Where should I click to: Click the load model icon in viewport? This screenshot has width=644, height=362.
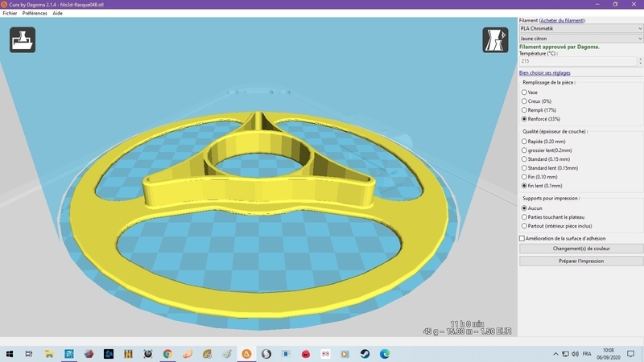point(23,39)
